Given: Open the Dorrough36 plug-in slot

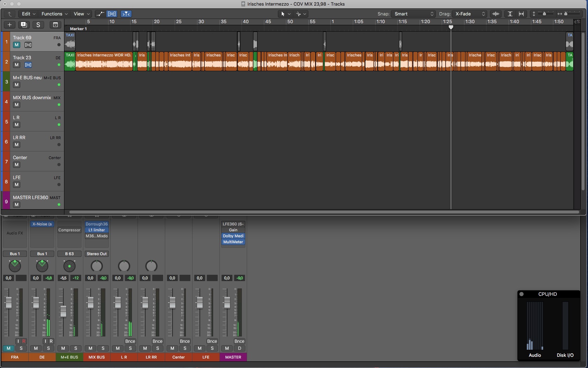Looking at the screenshot, I should 97,224.
